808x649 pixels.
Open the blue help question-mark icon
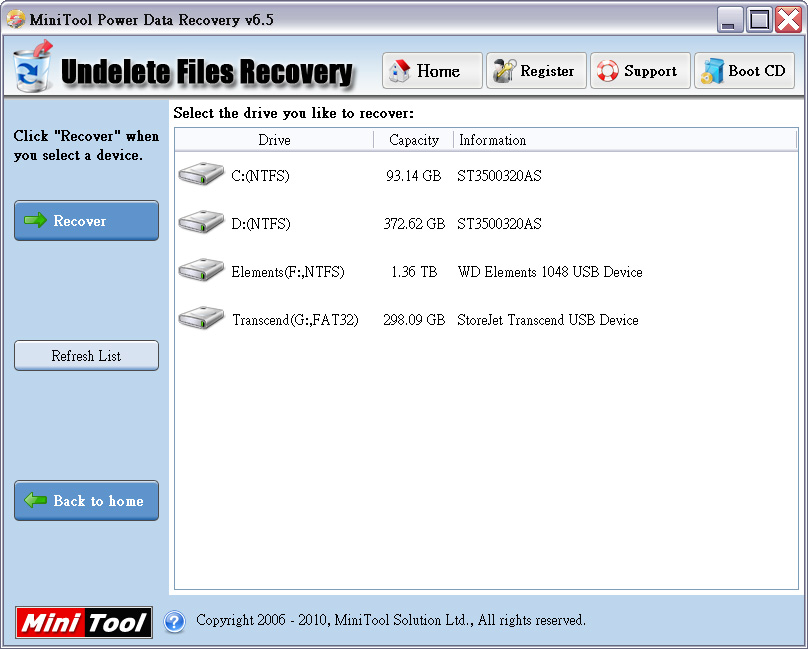(x=174, y=621)
